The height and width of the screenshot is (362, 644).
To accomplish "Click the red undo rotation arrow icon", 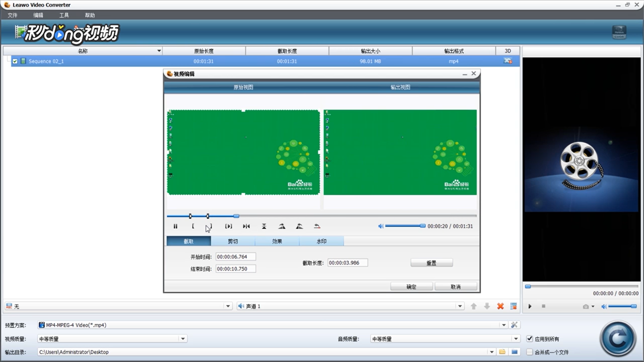I will pos(317,226).
